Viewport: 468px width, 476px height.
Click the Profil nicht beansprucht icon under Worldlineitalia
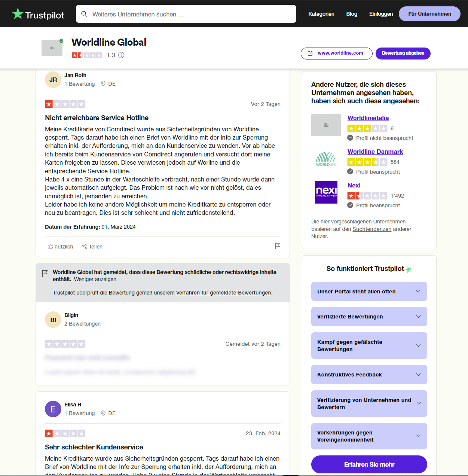tap(350, 138)
